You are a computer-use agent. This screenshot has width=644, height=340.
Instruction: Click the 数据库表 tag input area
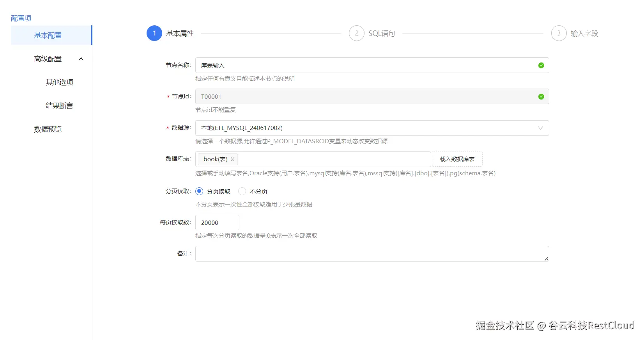313,159
